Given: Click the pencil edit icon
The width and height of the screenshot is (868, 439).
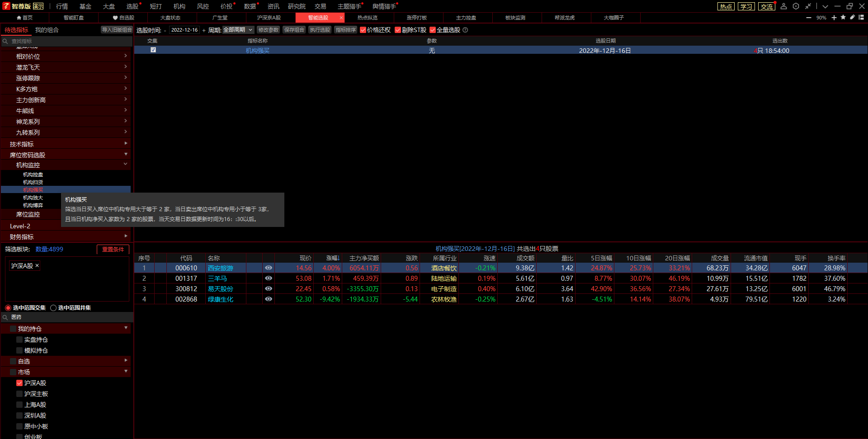Looking at the screenshot, I should click(x=852, y=17).
